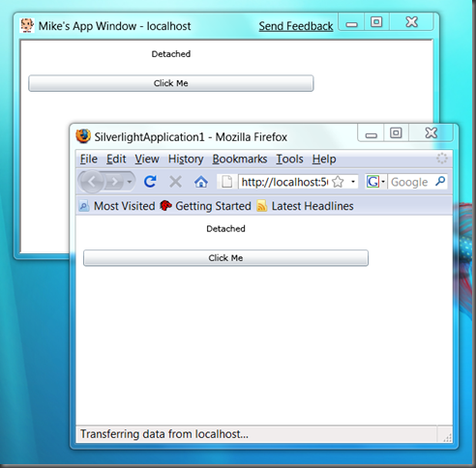Click the Firefox logo in the title bar
Screen dimensions: 476x468
[83, 136]
